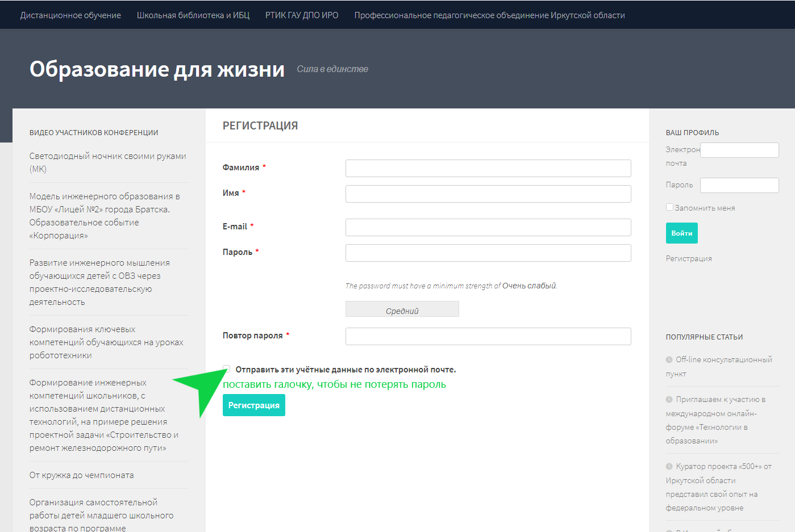Click the Средний password strength meter
Viewport: 795px width, 532px height.
[x=402, y=309]
